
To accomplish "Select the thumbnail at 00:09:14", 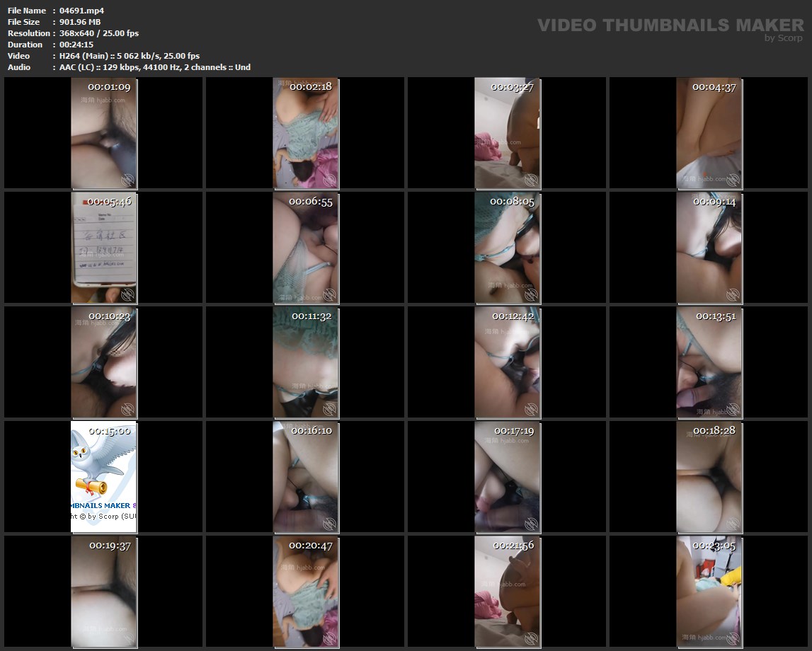I will (709, 248).
